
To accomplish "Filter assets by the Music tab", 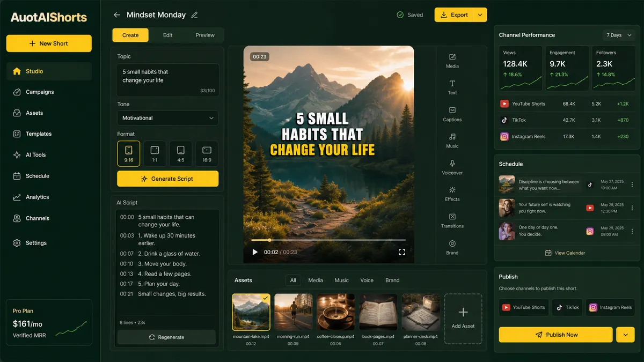I will pos(342,280).
